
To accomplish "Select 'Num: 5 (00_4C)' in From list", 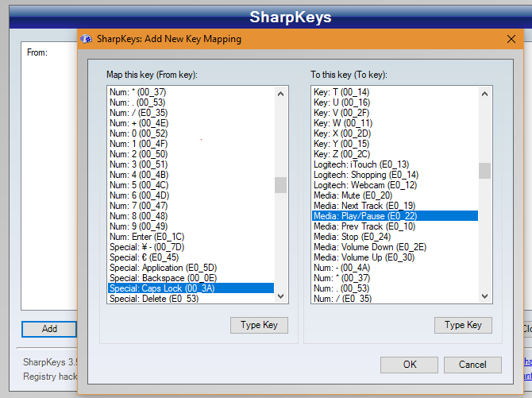I will (191, 185).
